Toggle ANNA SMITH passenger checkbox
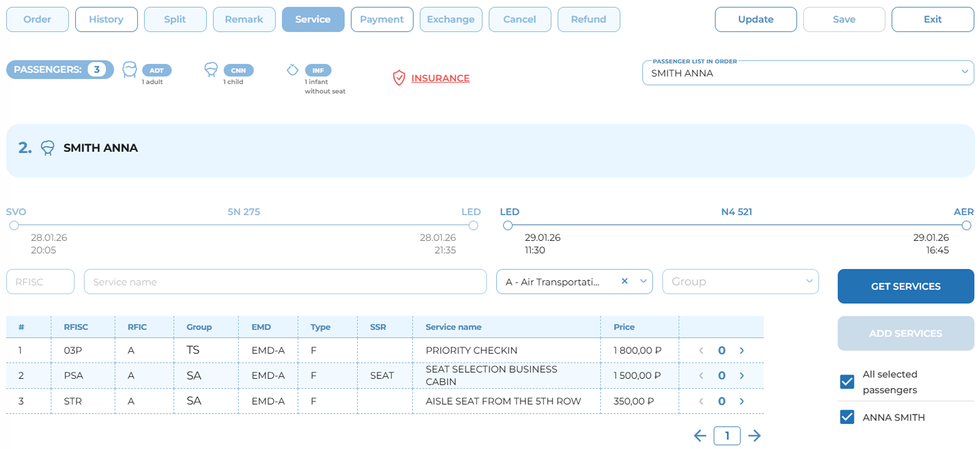 [847, 417]
